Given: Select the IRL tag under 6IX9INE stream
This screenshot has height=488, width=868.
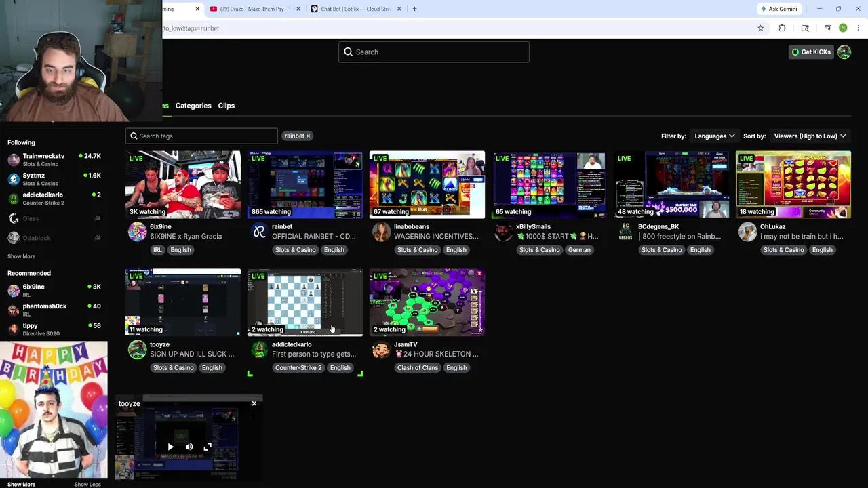Looking at the screenshot, I should pyautogui.click(x=157, y=250).
